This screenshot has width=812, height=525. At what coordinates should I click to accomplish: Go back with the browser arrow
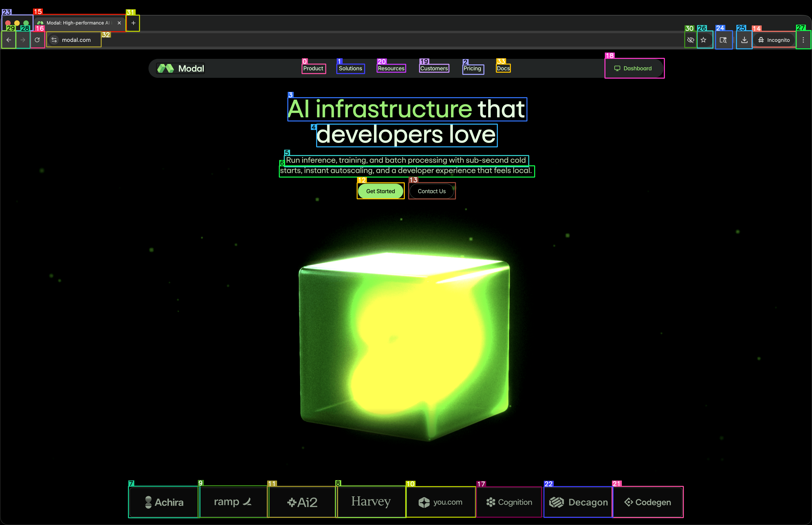coord(9,40)
